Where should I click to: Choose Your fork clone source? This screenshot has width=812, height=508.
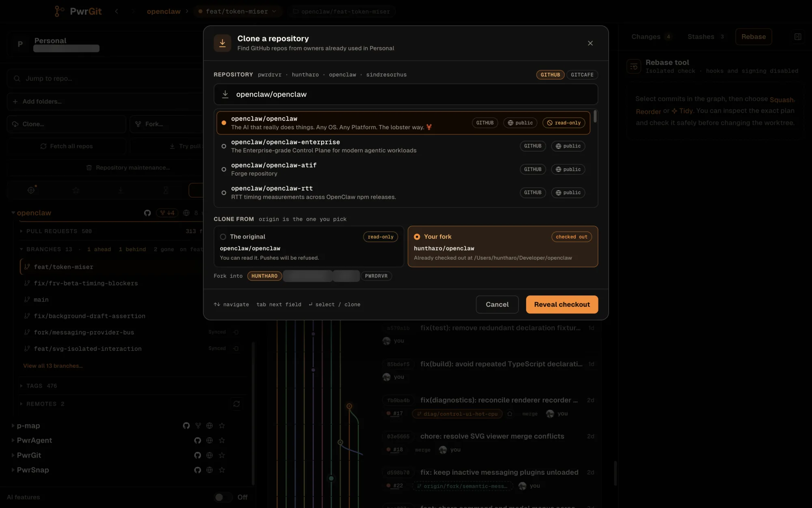(503, 246)
